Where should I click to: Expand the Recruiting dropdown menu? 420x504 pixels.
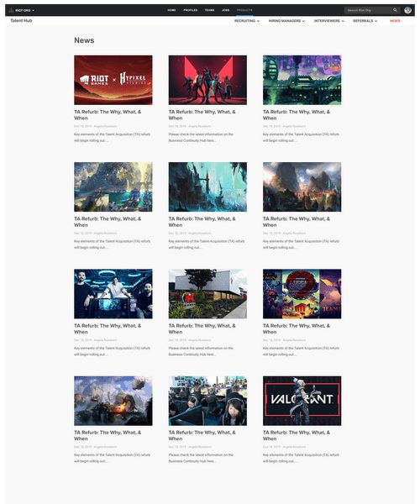click(x=247, y=21)
